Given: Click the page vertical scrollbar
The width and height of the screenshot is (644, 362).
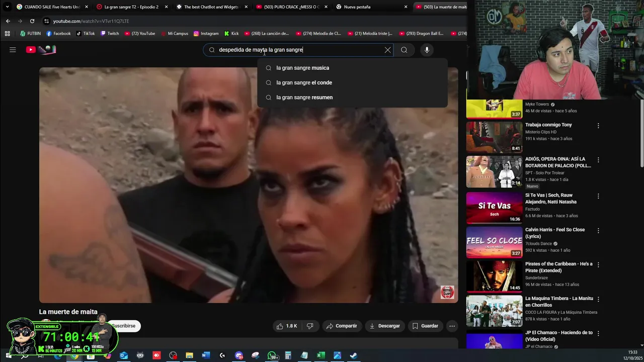Looking at the screenshot, I should coord(641,133).
